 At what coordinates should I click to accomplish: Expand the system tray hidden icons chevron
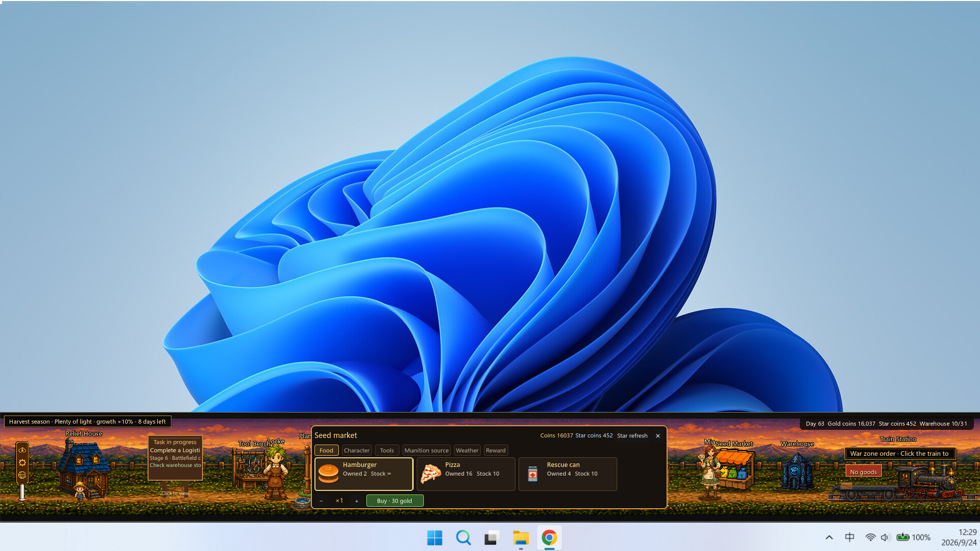click(829, 537)
